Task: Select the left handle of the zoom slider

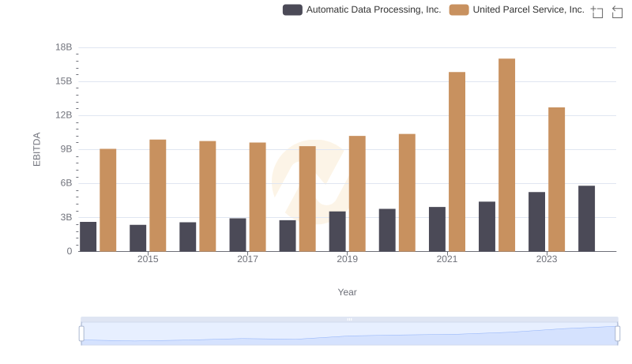Action: click(81, 334)
